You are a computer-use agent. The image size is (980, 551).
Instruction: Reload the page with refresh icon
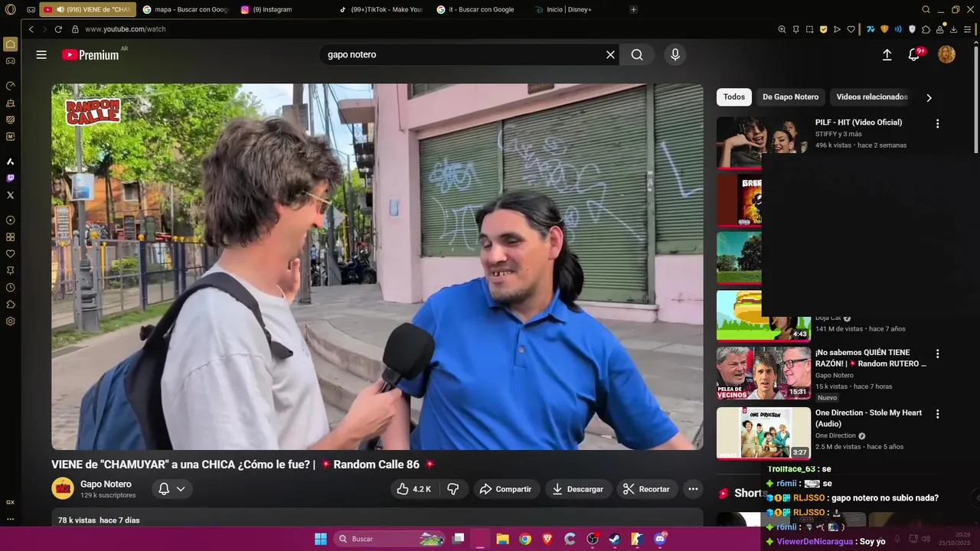point(58,29)
